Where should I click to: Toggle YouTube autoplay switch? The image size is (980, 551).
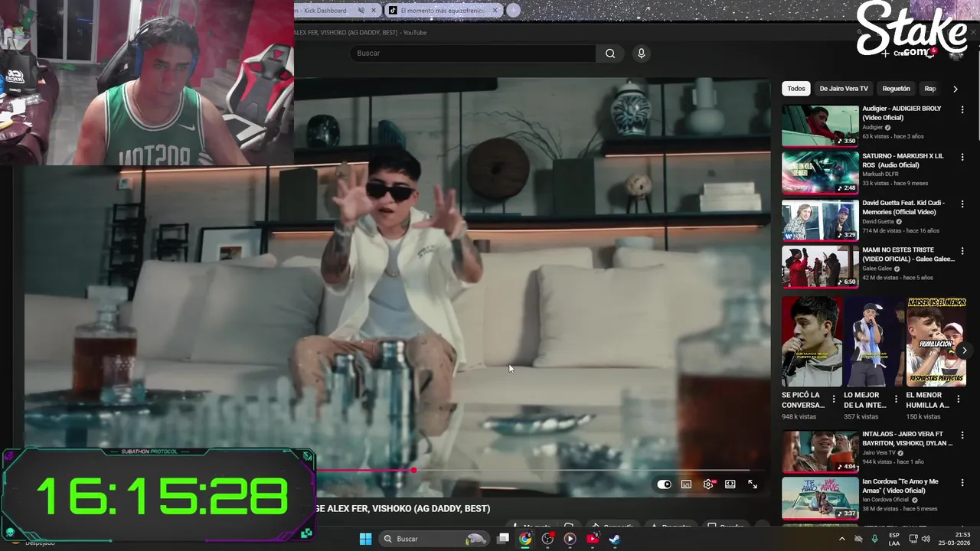pos(664,484)
